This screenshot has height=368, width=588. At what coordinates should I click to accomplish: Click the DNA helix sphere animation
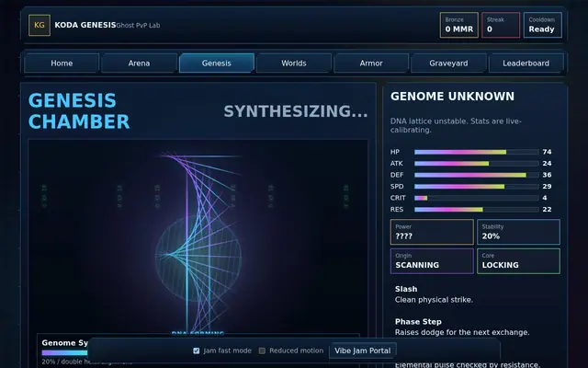tap(198, 258)
